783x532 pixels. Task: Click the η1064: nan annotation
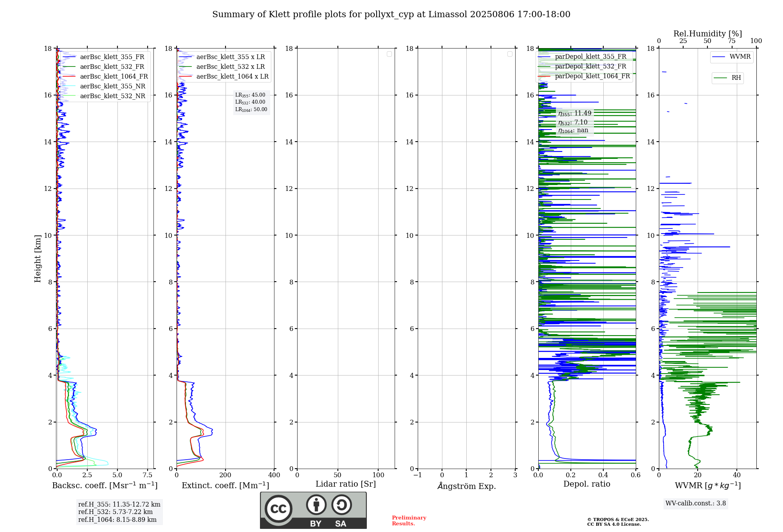pos(573,131)
